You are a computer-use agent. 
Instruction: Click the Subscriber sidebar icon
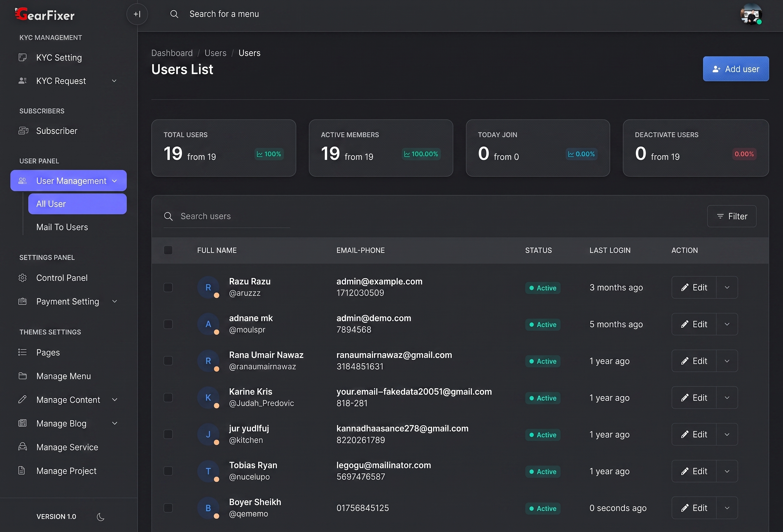[23, 131]
